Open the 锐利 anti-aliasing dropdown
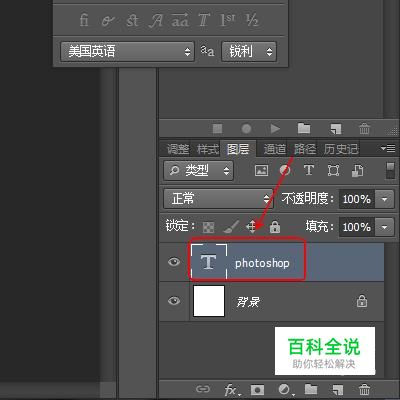 pos(249,51)
